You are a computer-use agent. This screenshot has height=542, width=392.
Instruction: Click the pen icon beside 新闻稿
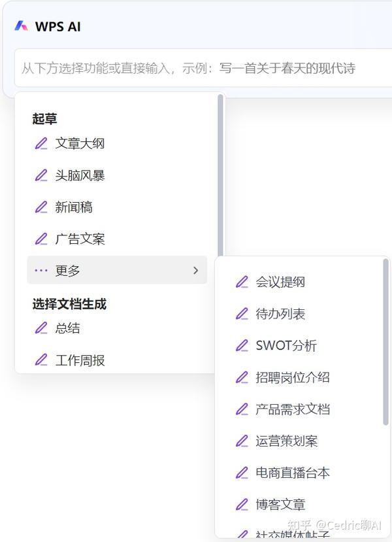41,207
